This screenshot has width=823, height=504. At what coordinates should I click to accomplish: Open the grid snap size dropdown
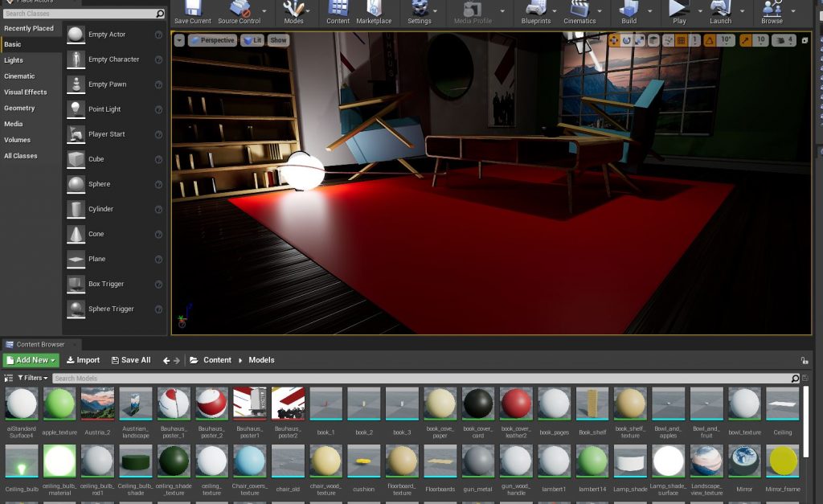pyautogui.click(x=694, y=40)
